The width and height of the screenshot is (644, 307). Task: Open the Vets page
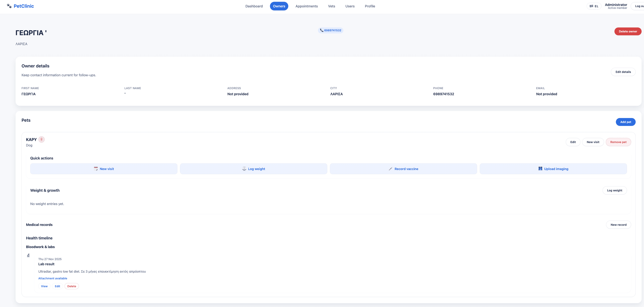[x=331, y=6]
